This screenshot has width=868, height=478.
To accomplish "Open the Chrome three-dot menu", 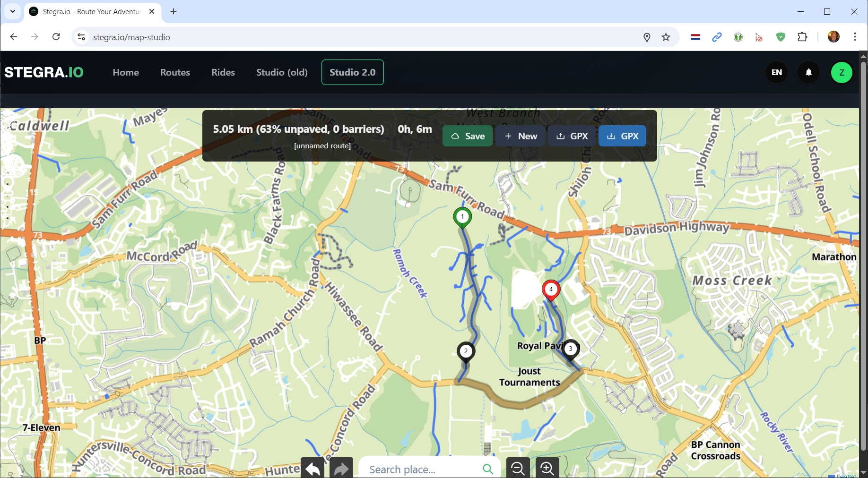I will (855, 37).
